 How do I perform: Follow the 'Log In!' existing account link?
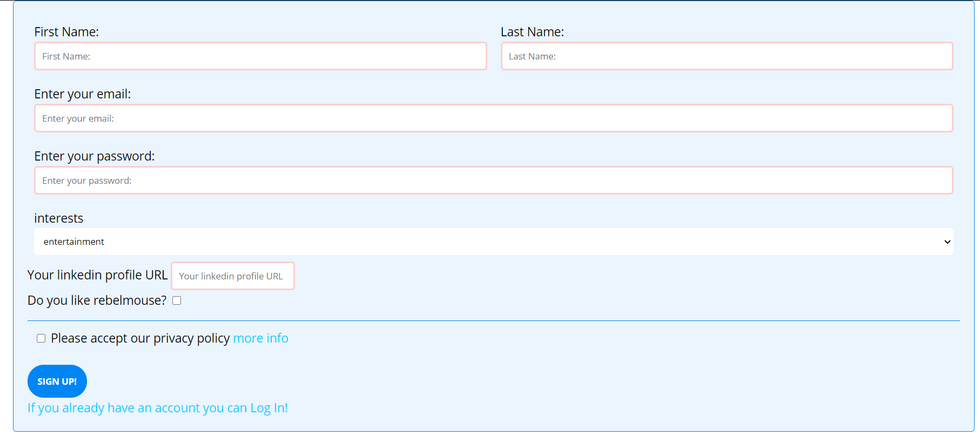268,408
